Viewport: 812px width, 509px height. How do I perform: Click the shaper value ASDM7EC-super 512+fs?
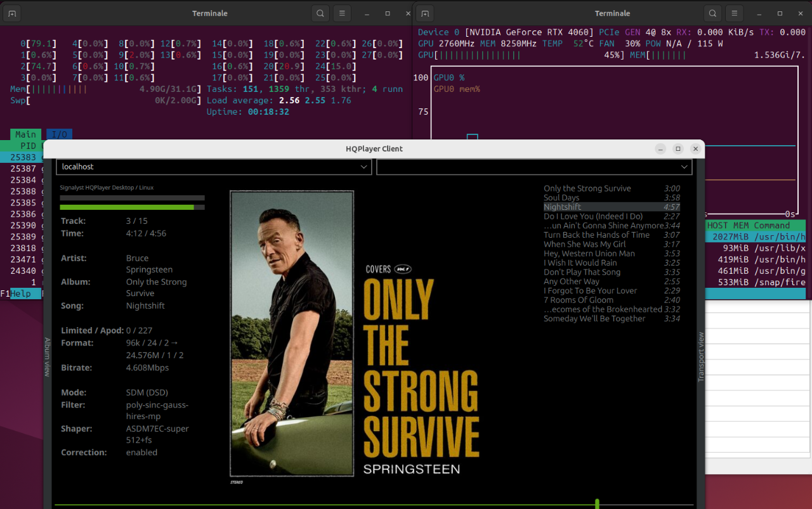pyautogui.click(x=157, y=434)
